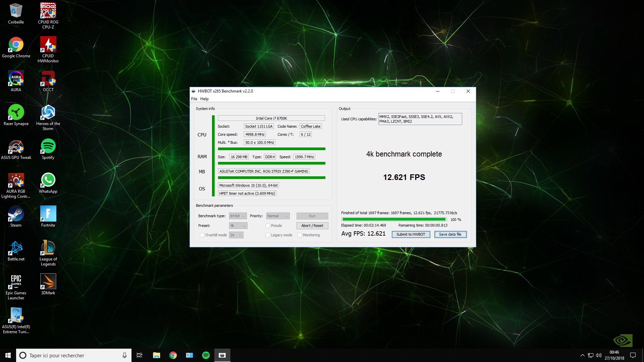Open the Steam desktop icon
Image resolution: width=644 pixels, height=362 pixels.
tap(16, 217)
